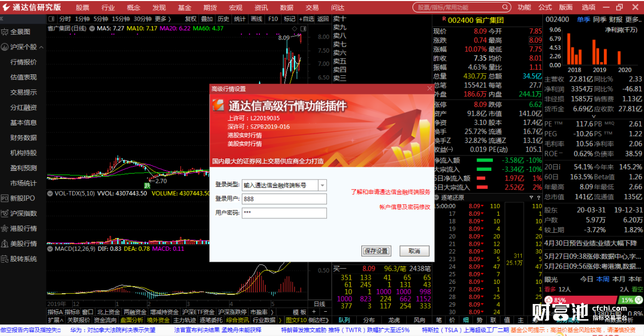This screenshot has height=336, width=644.
Task: Switch chart to 5分钟 period
Action: pyautogui.click(x=101, y=19)
